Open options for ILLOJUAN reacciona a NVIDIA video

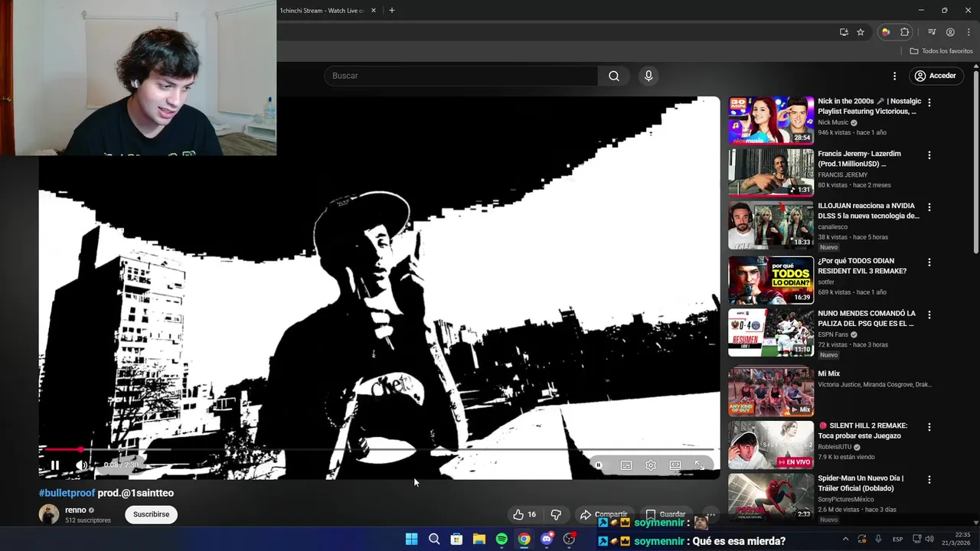click(x=929, y=207)
